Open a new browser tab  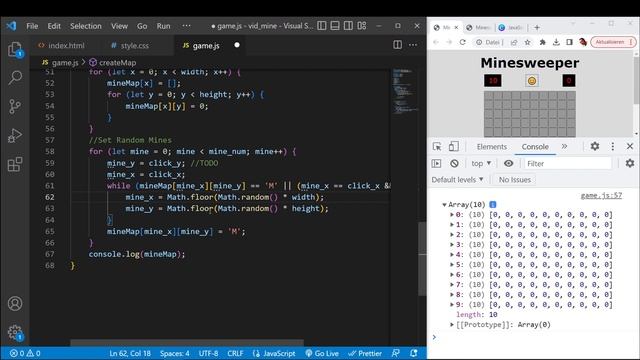point(537,27)
